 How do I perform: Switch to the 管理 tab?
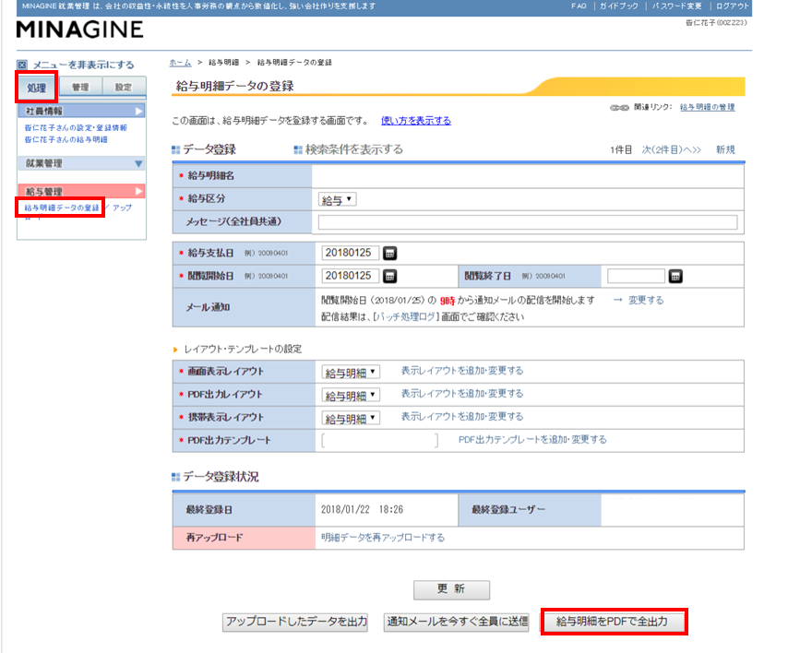80,87
